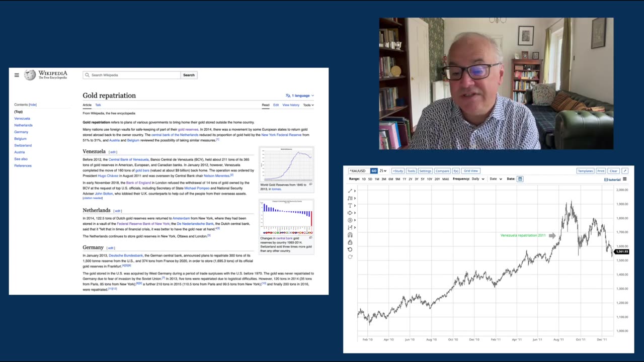Focus the Search Wikipedia input field
Image resolution: width=644 pixels, height=362 pixels.
pos(132,75)
